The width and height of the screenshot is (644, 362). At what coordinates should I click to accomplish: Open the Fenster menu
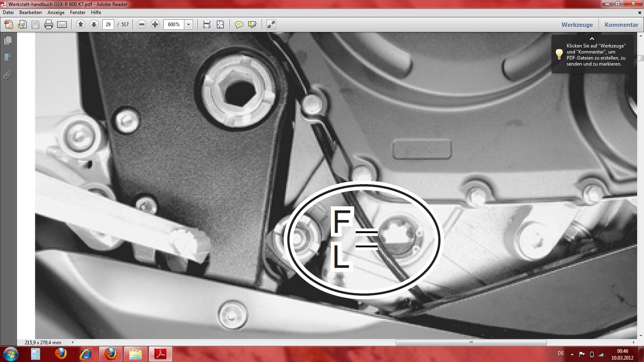point(78,12)
